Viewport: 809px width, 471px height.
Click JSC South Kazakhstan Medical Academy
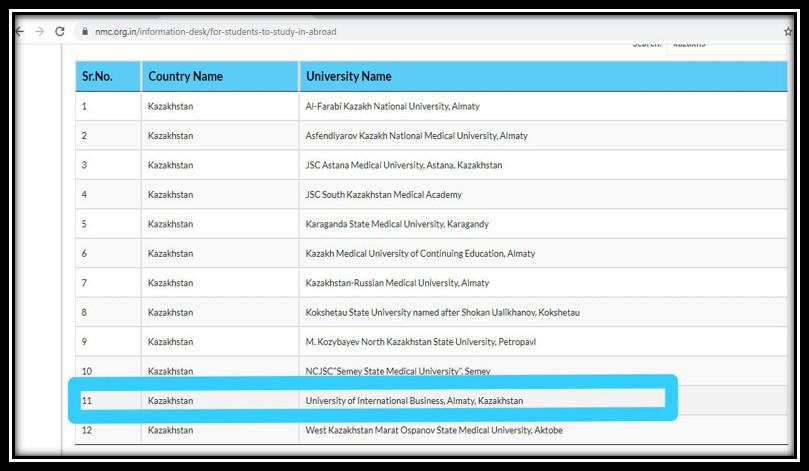[383, 195]
